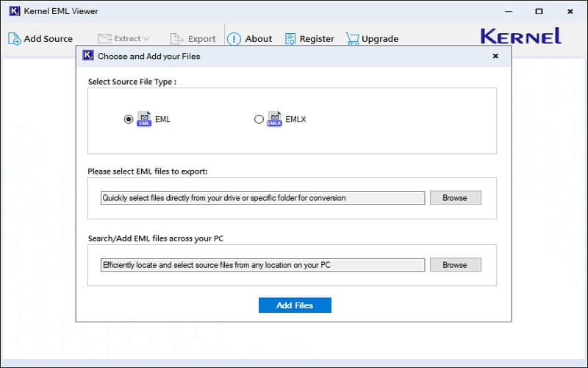Open the Extract toolbar option
The image size is (588, 368).
[123, 38]
